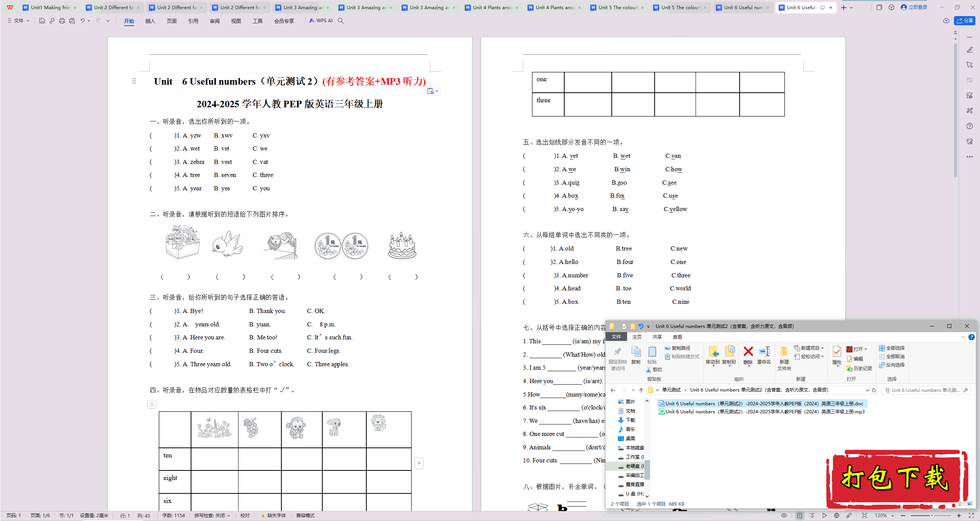
Task: Switch to outline view icon in status bar
Action: pyautogui.click(x=812, y=516)
